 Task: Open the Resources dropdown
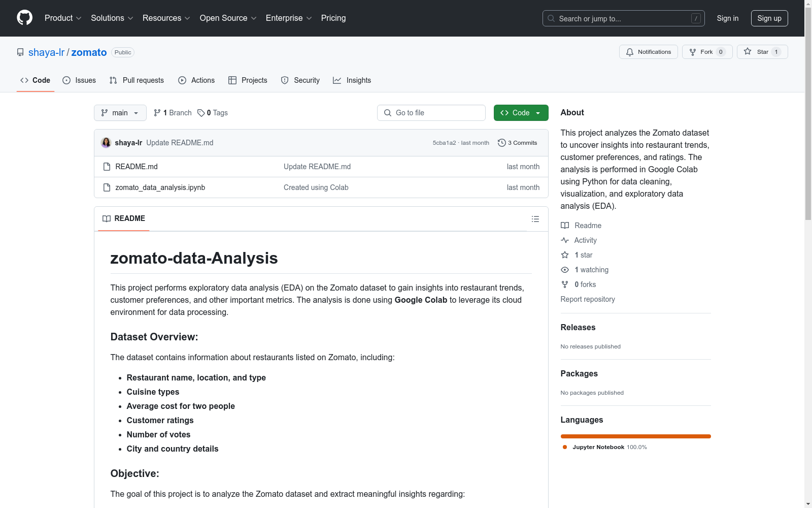(x=166, y=18)
